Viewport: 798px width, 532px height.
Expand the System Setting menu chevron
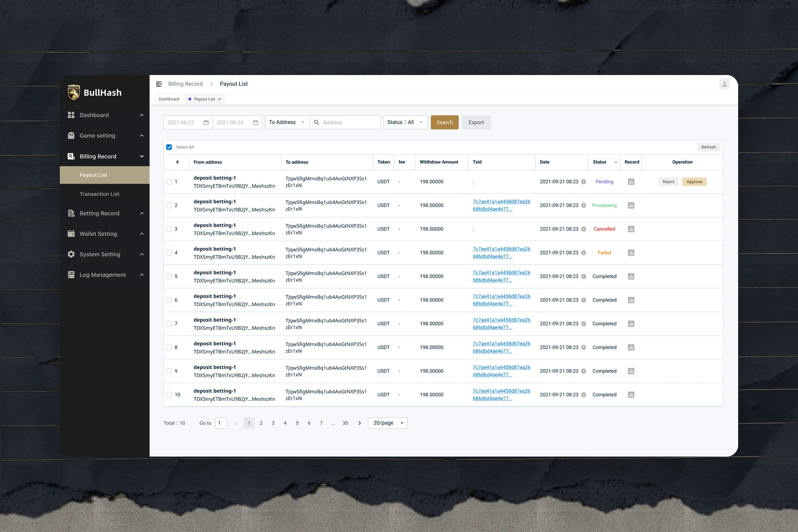pyautogui.click(x=142, y=254)
